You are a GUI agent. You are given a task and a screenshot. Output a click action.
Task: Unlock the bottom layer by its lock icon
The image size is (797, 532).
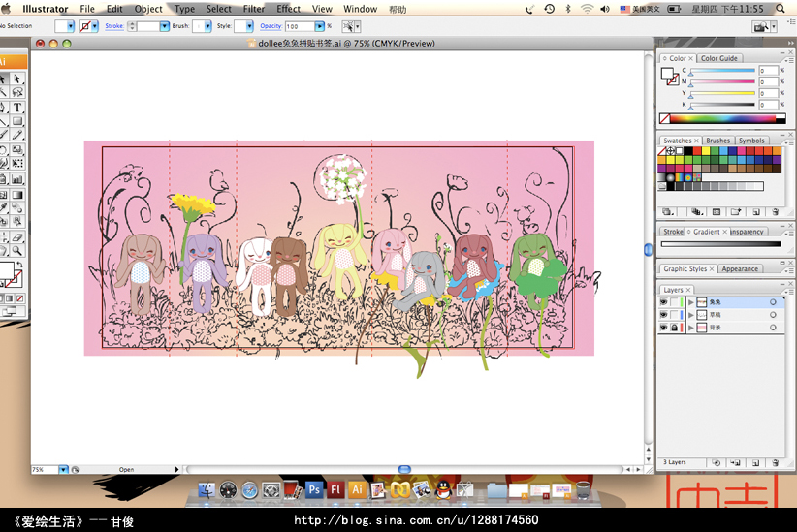tap(674, 328)
